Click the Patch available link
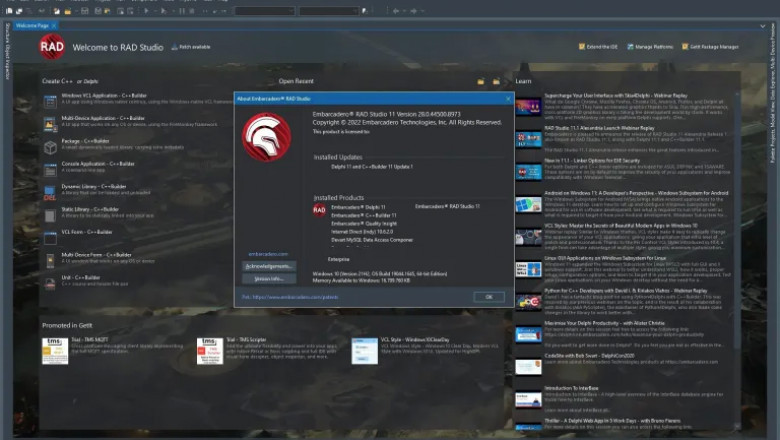This screenshot has width=780, height=440. point(195,47)
